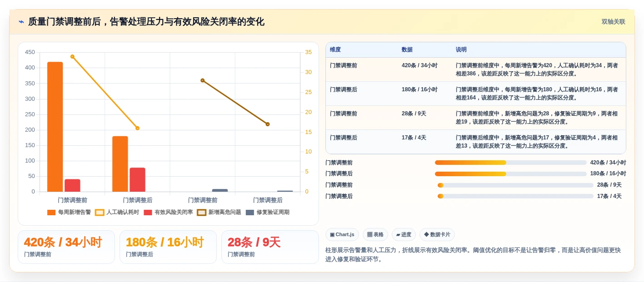Select the 表格 chip
The image size is (644, 282).
click(375, 235)
